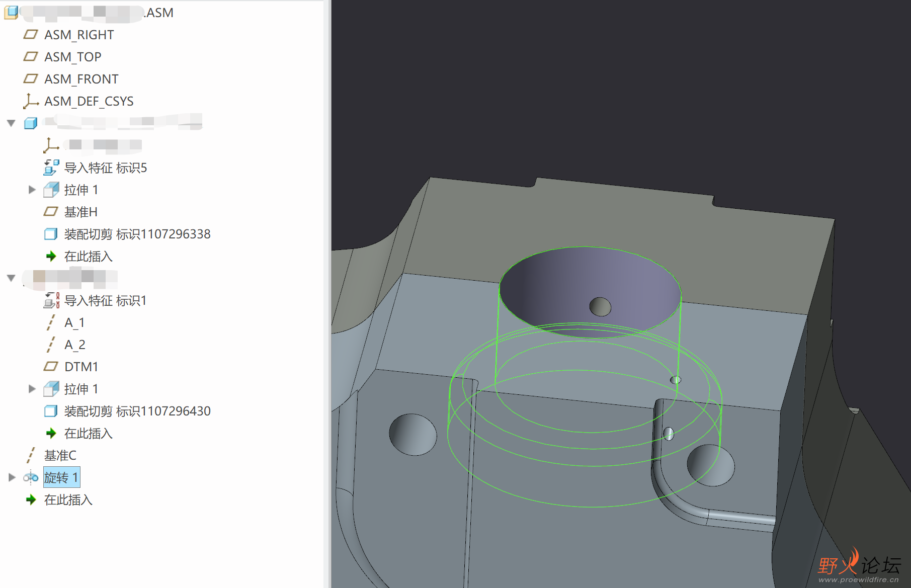The image size is (911, 588).
Task: Select the 装配切剪 标识1107296430 feature icon
Action: (51, 411)
